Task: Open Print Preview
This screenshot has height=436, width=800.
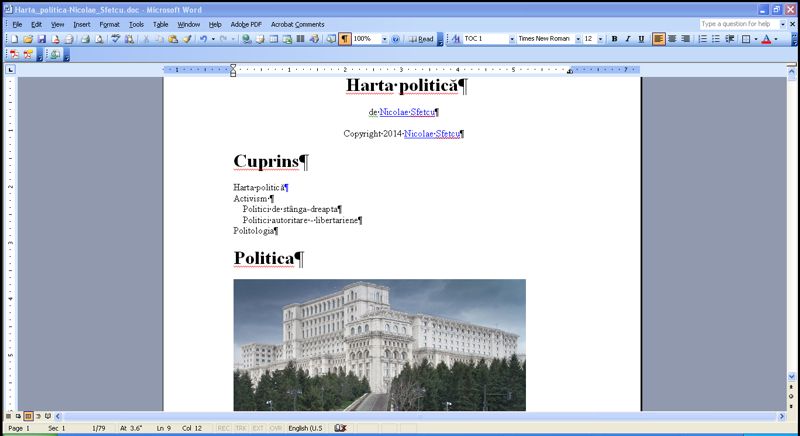Action: [x=99, y=39]
